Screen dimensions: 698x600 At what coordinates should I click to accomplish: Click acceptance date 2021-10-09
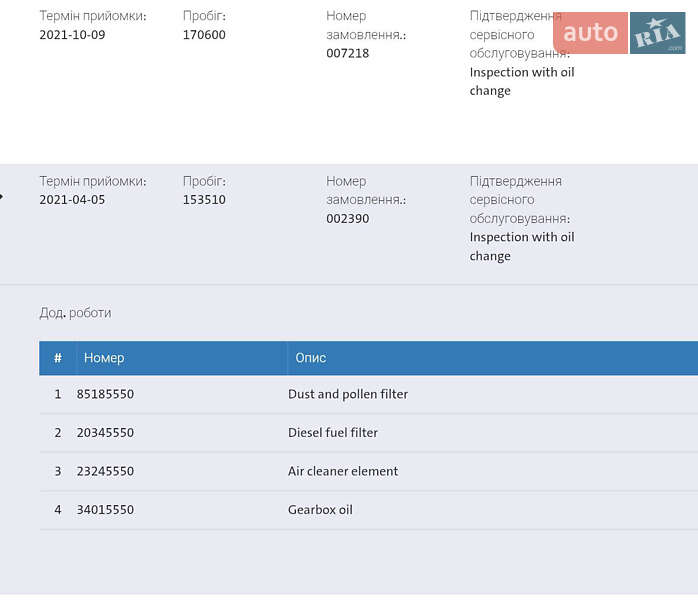tap(72, 35)
